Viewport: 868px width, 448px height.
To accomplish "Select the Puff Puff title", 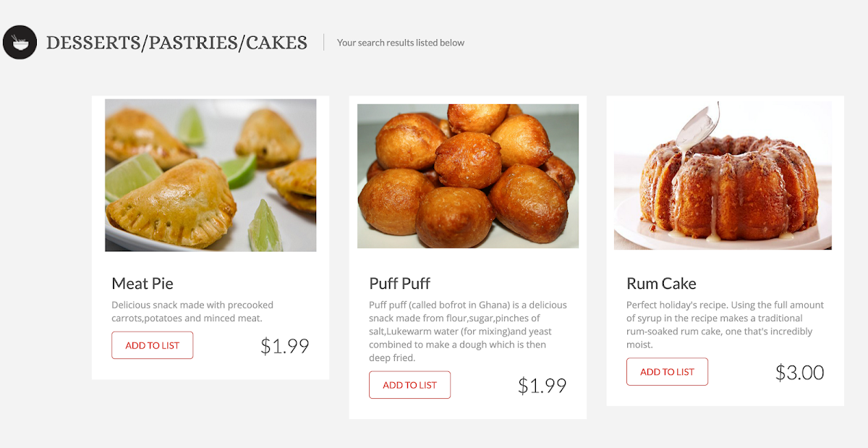I will pyautogui.click(x=399, y=283).
